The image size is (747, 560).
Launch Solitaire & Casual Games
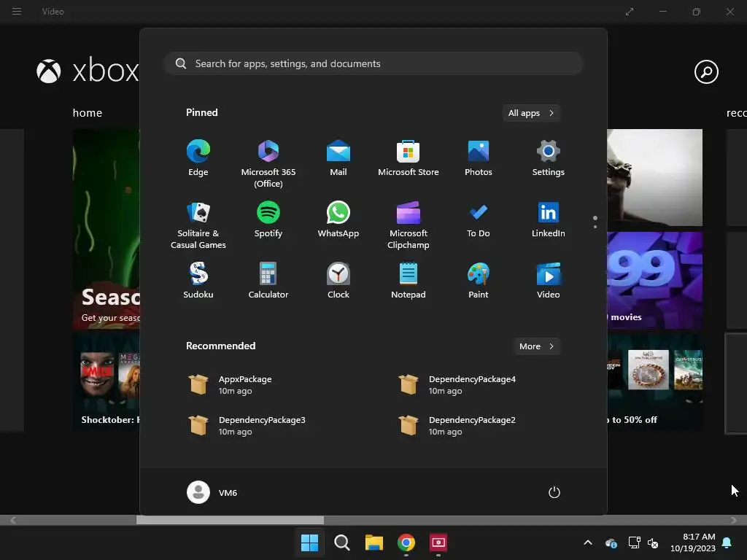pyautogui.click(x=198, y=225)
